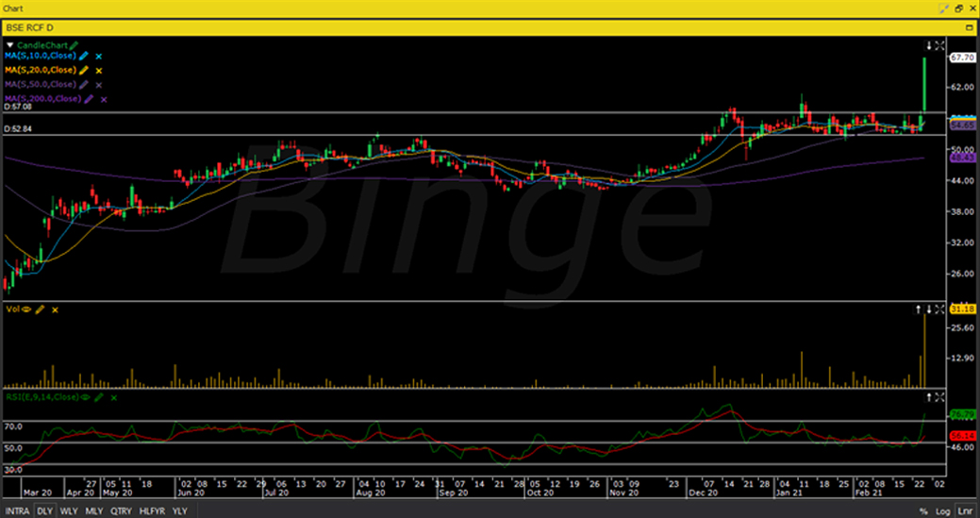This screenshot has width=980, height=518.
Task: Edit the MA(S,20.0,Close) indicator via its pencil
Action: point(84,71)
